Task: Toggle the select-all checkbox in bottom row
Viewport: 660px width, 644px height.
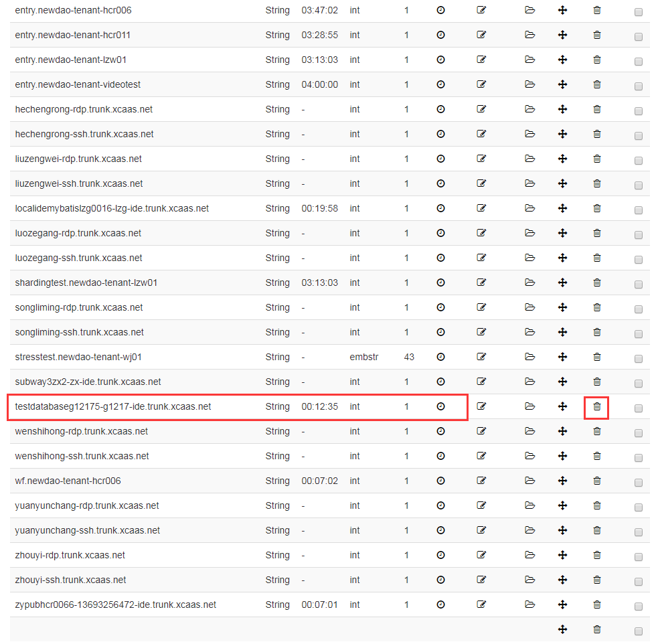Action: (x=638, y=631)
